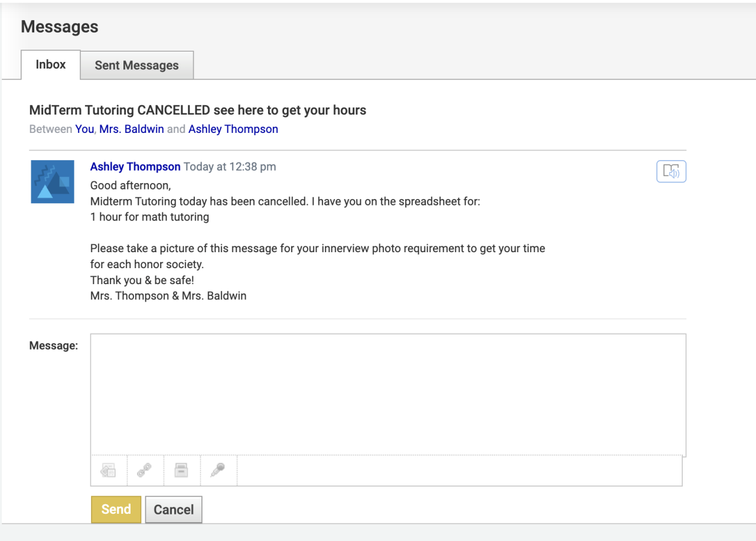Click the Cancel button
The width and height of the screenshot is (756, 541).
(174, 509)
